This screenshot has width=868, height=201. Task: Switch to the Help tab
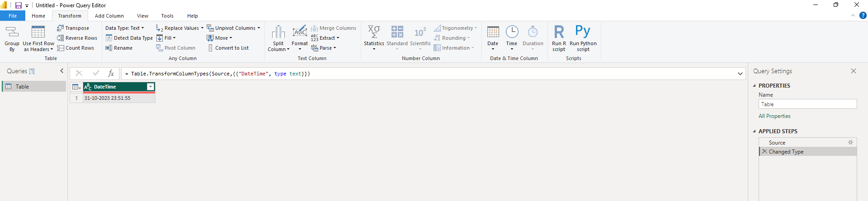pos(193,16)
